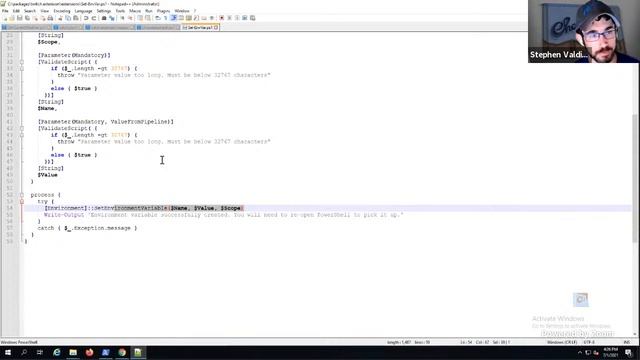
Task: Click the Save Recorded Macro icon
Action: (253, 18)
